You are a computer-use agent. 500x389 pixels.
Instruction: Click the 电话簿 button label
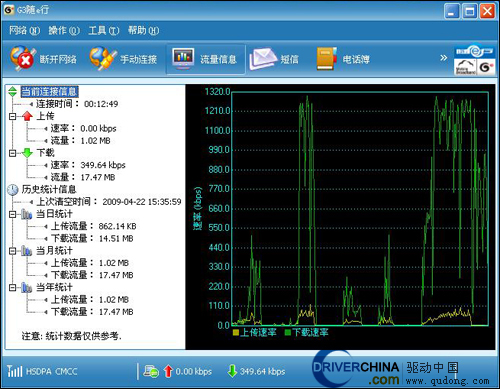[x=356, y=59]
